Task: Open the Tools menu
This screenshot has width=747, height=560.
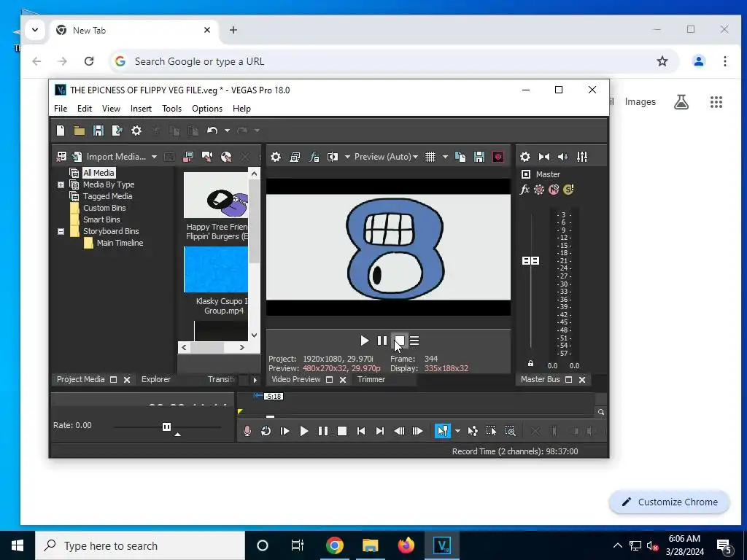Action: [171, 109]
